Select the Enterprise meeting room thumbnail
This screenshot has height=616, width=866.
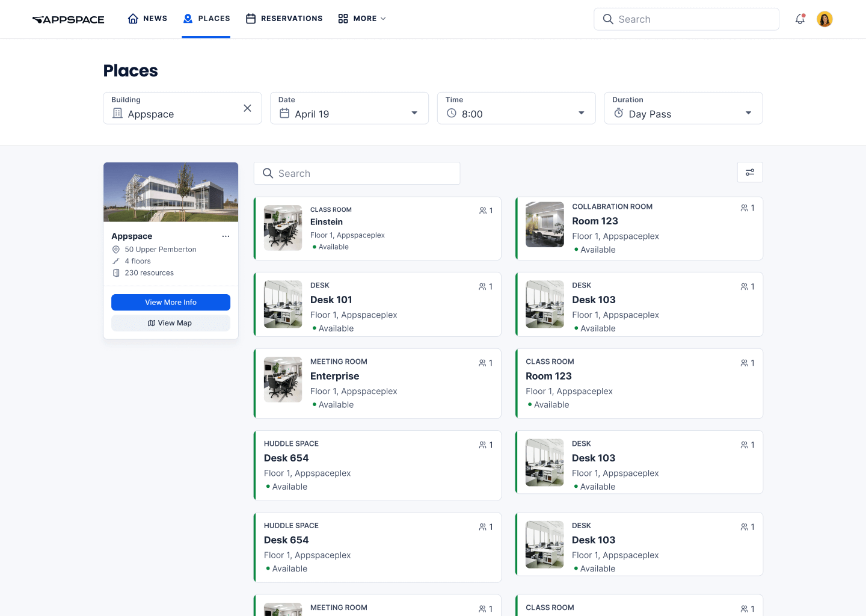coord(283,380)
